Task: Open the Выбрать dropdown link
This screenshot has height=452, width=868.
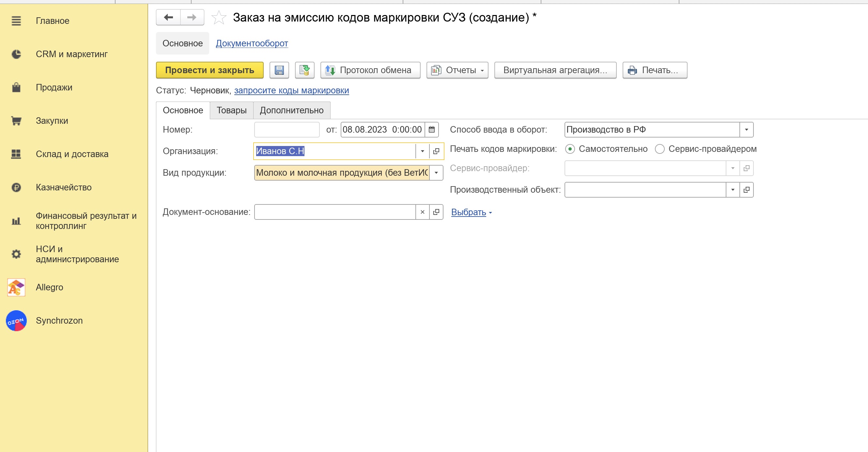Action: [472, 212]
